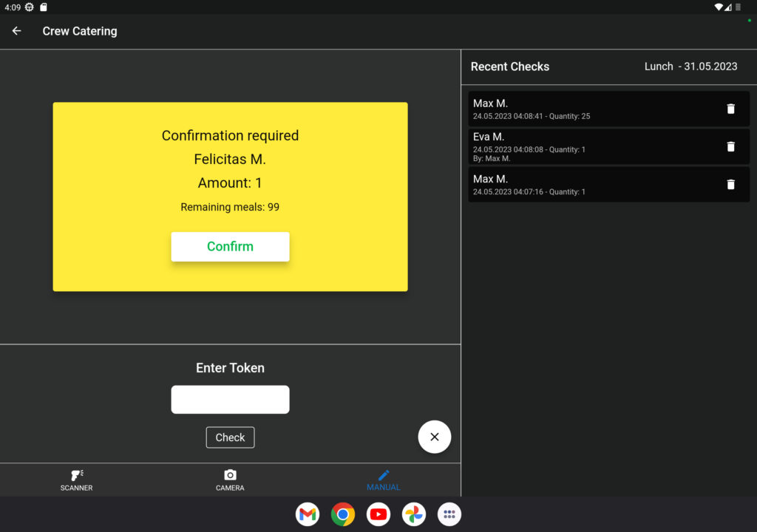Click the Check button
757x532 pixels.
[x=231, y=437]
